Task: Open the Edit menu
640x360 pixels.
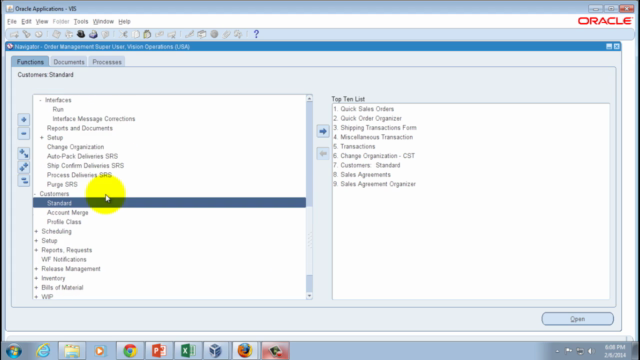Action: pyautogui.click(x=26, y=22)
